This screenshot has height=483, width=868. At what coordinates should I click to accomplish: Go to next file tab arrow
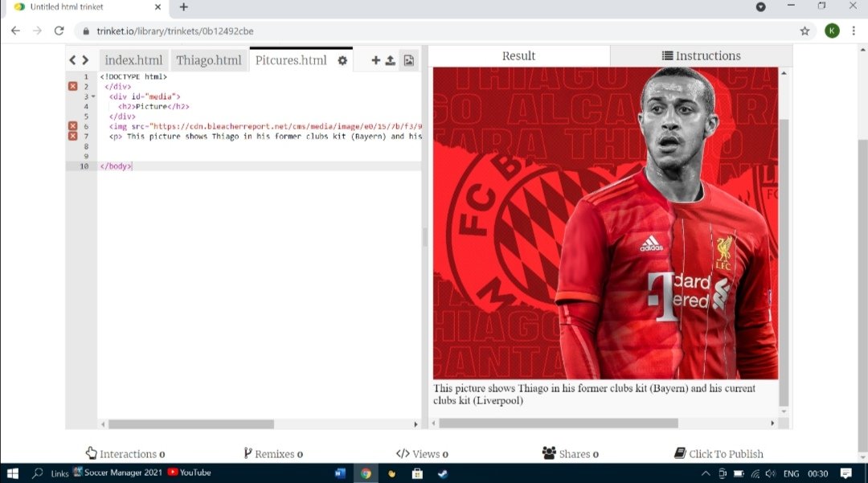click(x=85, y=60)
